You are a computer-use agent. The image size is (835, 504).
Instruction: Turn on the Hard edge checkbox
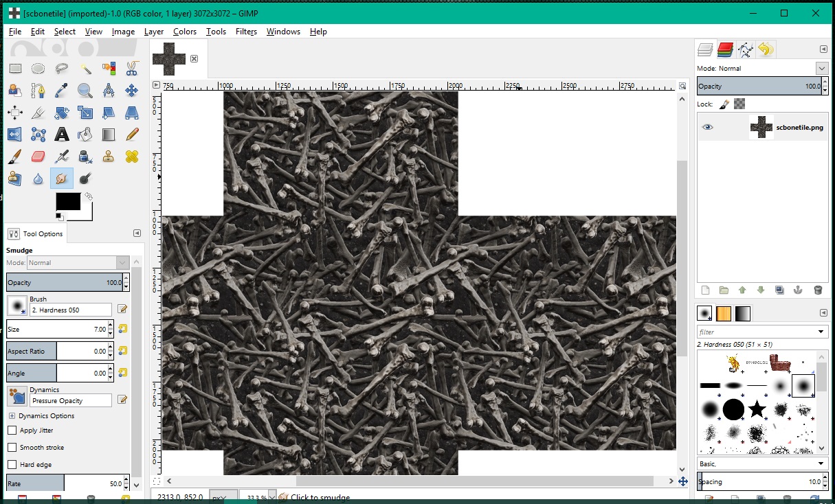(12, 465)
